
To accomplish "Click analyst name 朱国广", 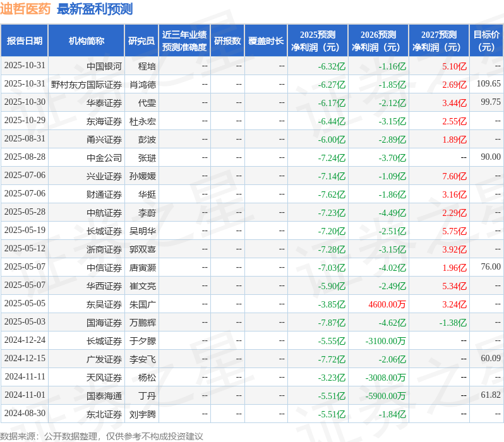I will click(x=143, y=305).
